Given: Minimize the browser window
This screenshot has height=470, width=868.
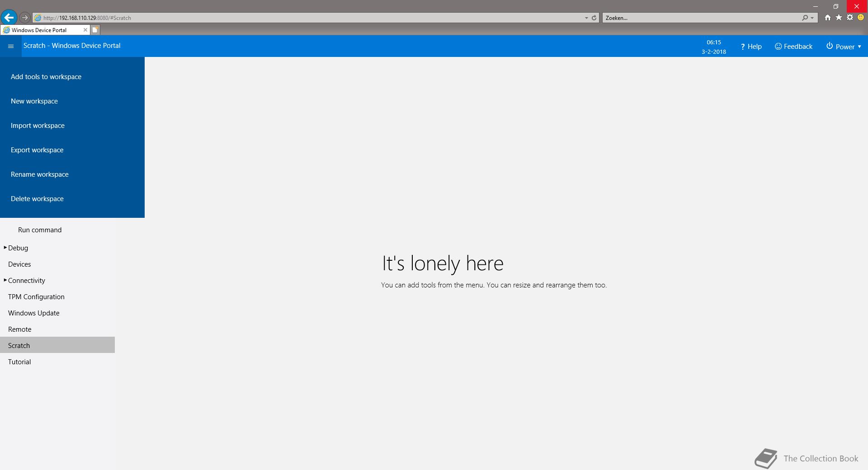Looking at the screenshot, I should (816, 6).
